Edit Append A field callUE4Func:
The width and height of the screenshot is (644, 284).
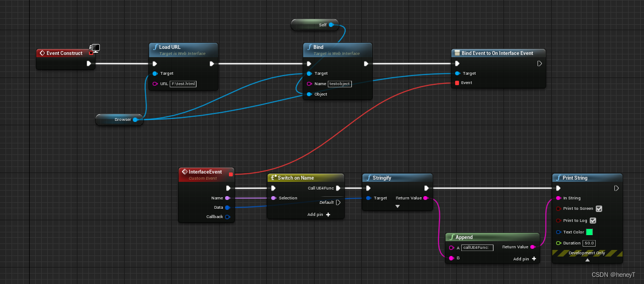[477, 248]
